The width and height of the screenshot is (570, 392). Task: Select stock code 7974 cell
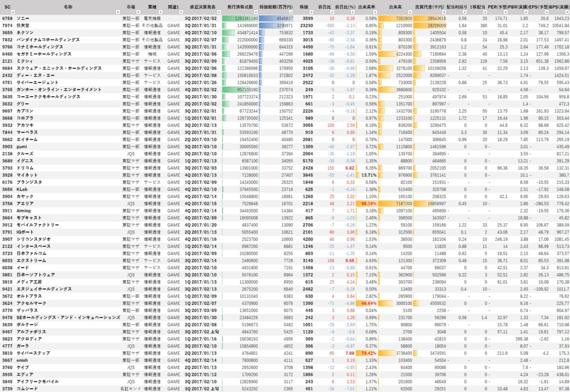[7, 26]
